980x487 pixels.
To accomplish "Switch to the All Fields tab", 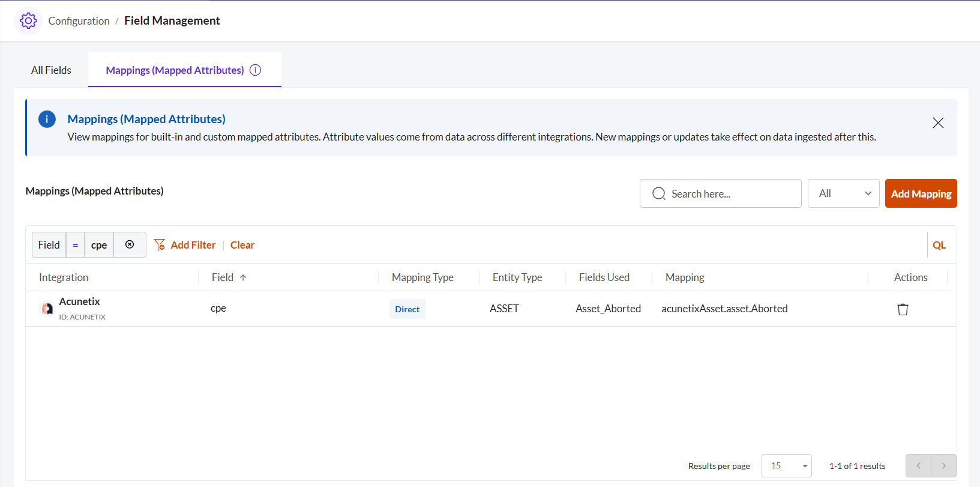I will click(51, 70).
